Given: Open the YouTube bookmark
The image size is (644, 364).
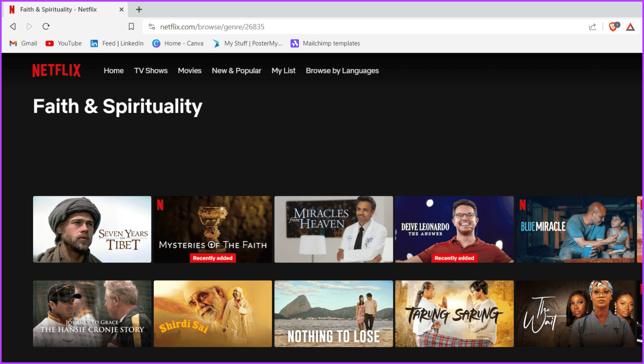Looking at the screenshot, I should pyautogui.click(x=64, y=43).
